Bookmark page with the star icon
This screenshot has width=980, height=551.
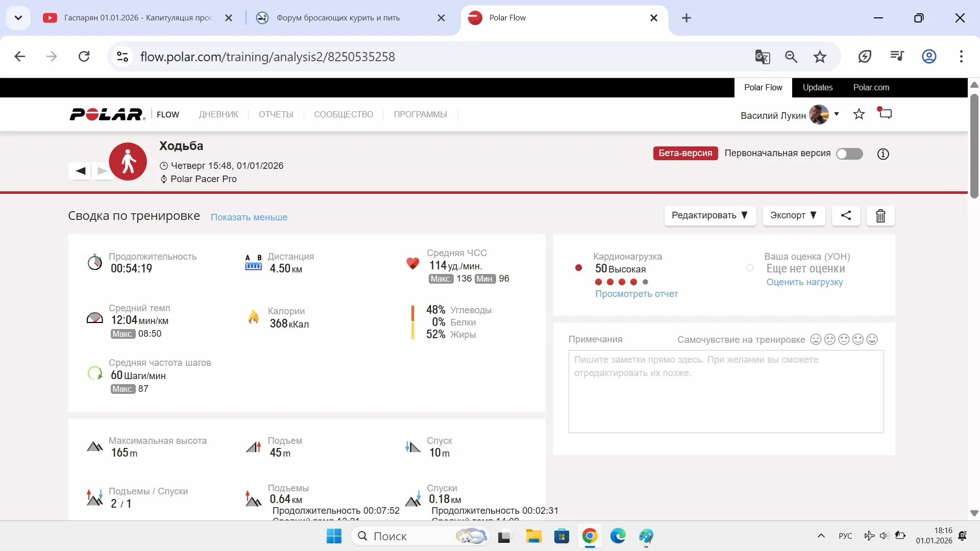820,57
